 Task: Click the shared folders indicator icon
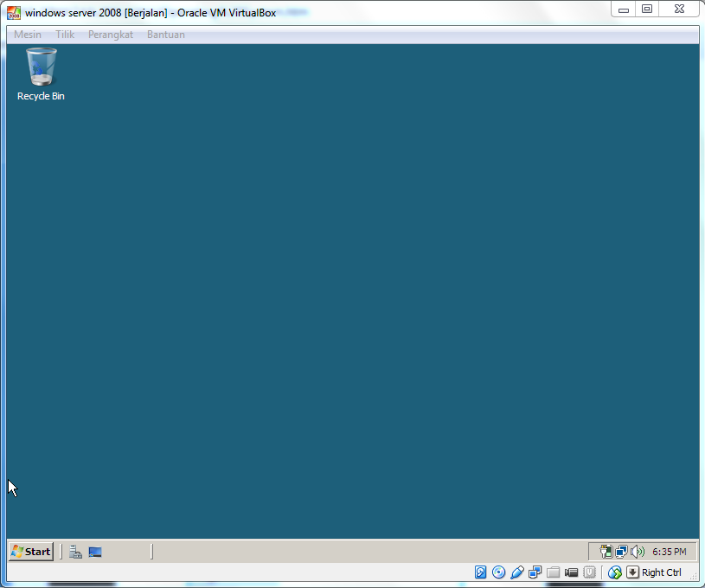click(553, 572)
